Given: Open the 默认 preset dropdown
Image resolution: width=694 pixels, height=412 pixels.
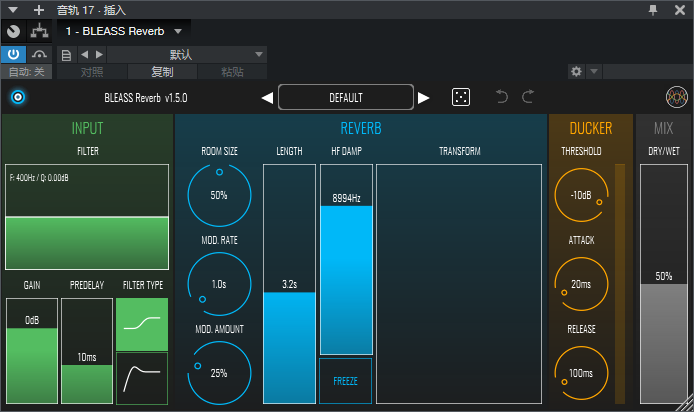Looking at the screenshot, I should coord(186,55).
